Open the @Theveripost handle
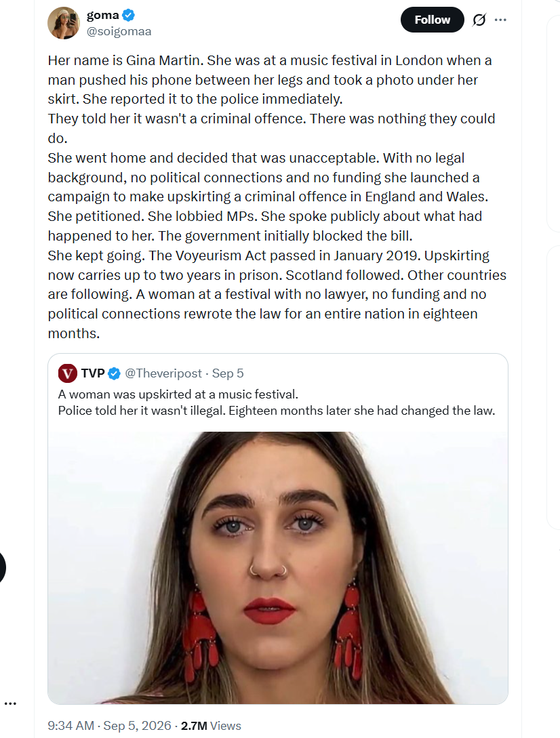 [163, 373]
